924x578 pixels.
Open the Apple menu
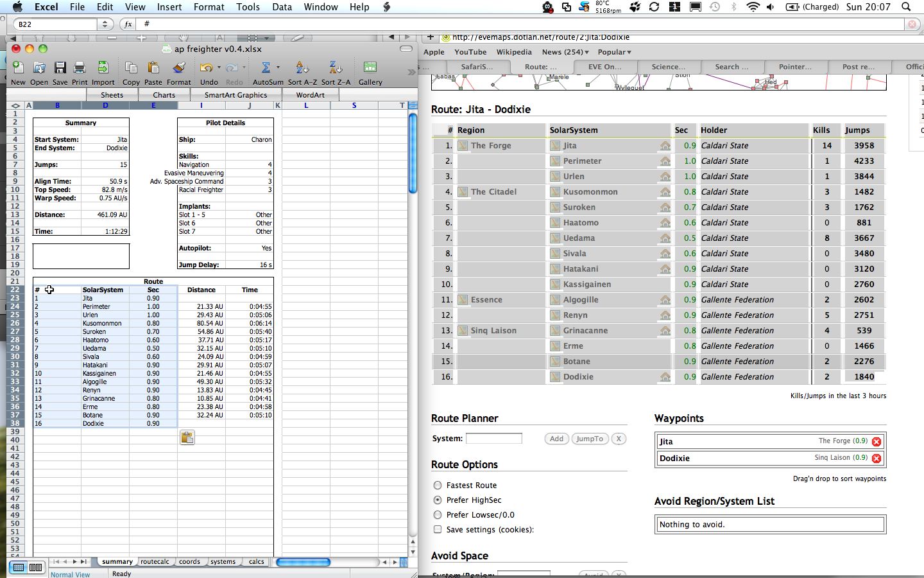pos(17,7)
